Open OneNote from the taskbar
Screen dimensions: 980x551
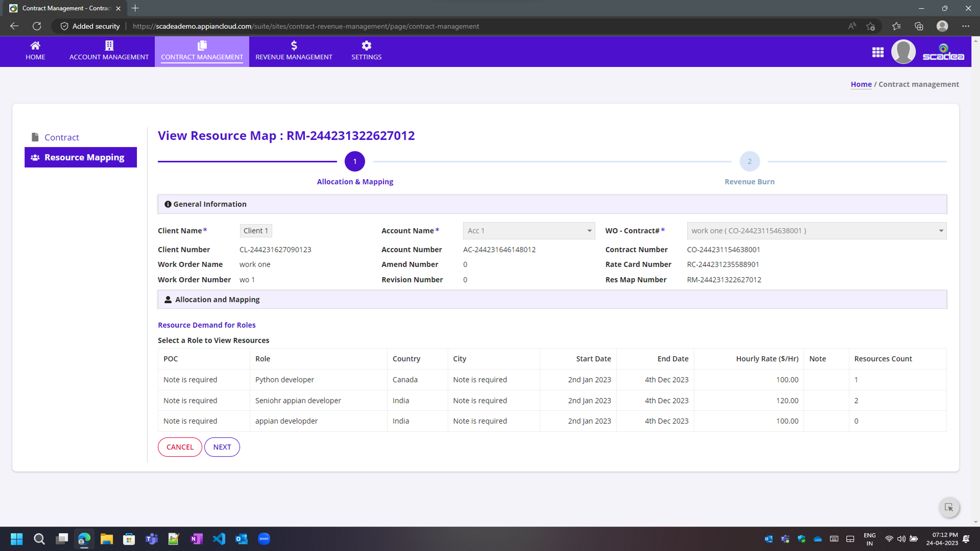pos(196,539)
